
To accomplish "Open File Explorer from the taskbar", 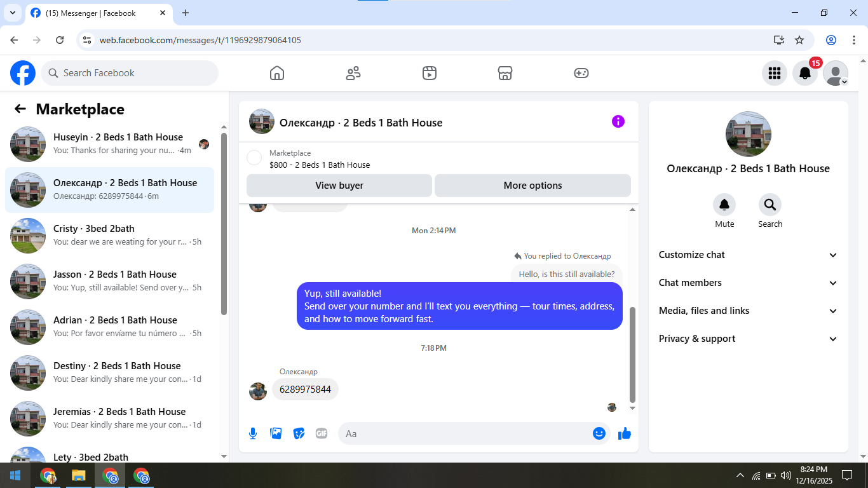I will pos(78,475).
